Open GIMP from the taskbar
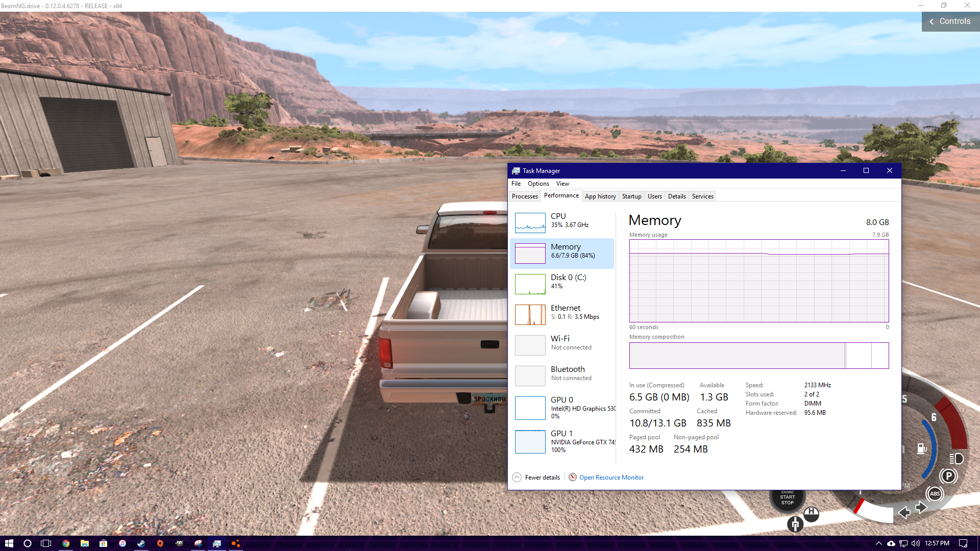 (x=179, y=543)
